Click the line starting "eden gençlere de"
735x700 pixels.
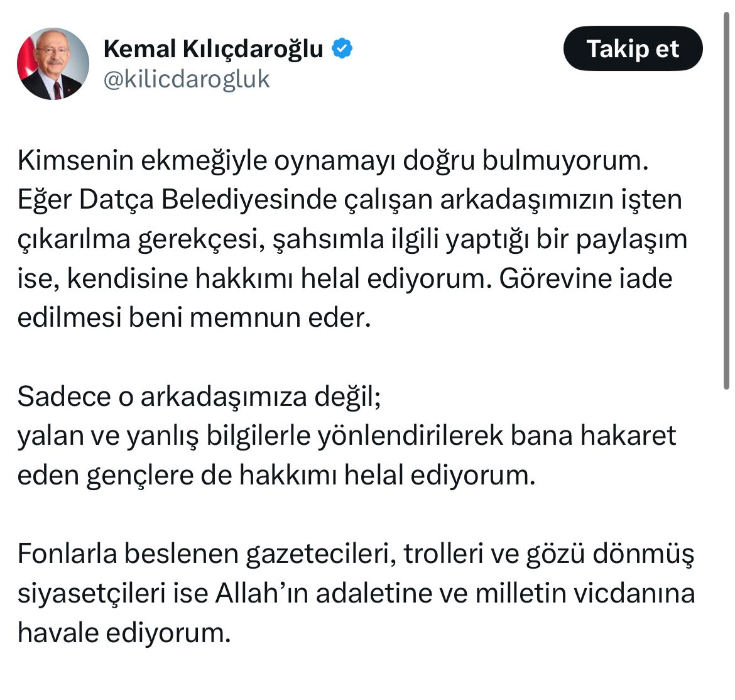click(276, 475)
